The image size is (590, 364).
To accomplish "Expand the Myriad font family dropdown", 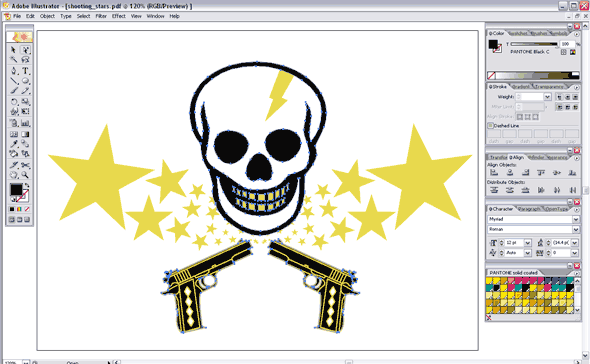I will tap(575, 219).
